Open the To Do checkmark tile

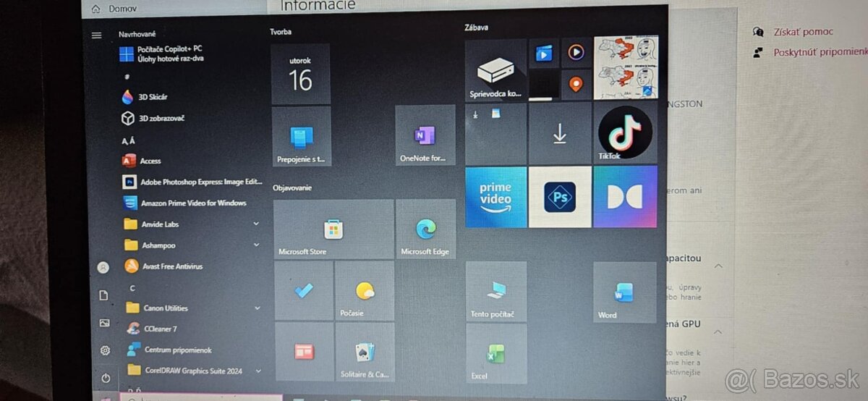click(304, 291)
